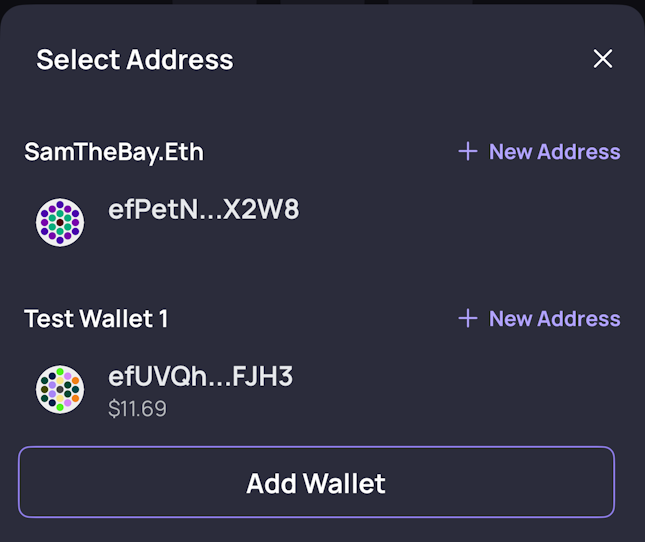645x542 pixels.
Task: Choose the address listed under SamTheBay.Eth
Action: 204,212
